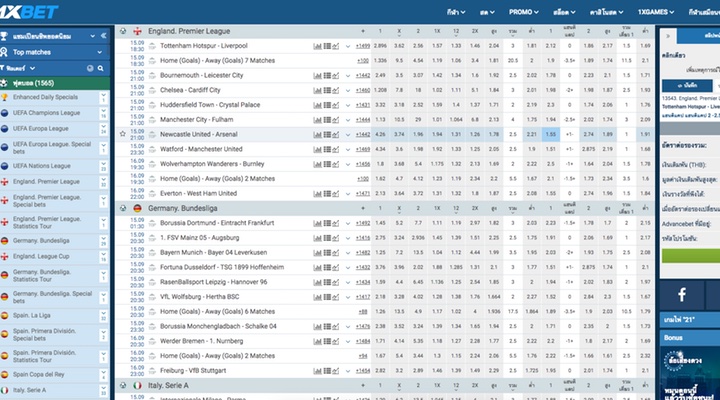Open the game "21" banner
The width and height of the screenshot is (720, 400).
point(690,320)
